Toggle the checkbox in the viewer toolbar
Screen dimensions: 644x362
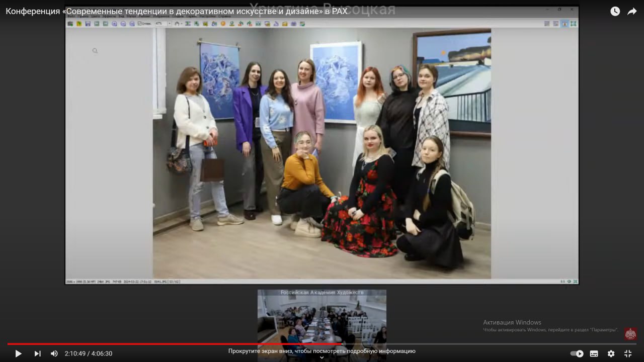[x=140, y=24]
